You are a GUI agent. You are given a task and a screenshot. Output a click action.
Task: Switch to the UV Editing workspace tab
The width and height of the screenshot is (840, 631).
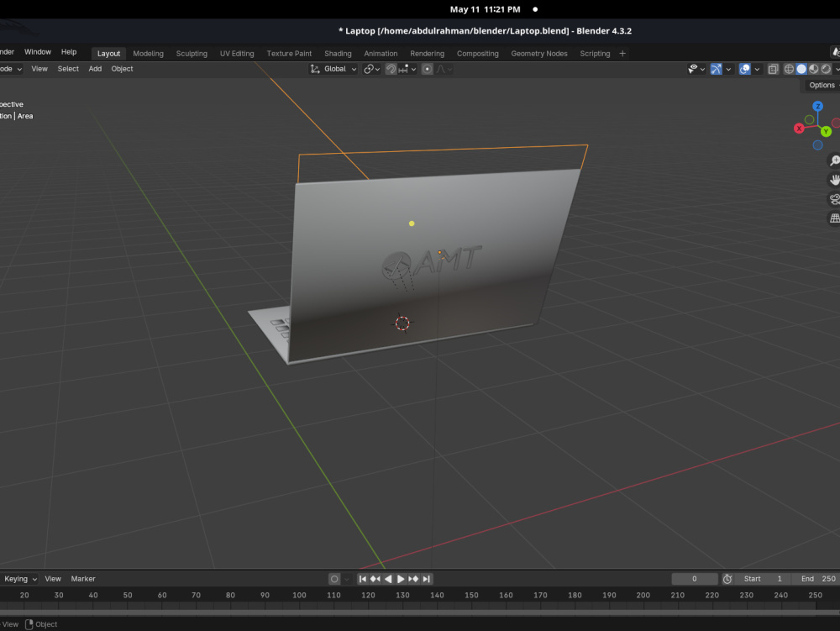237,54
